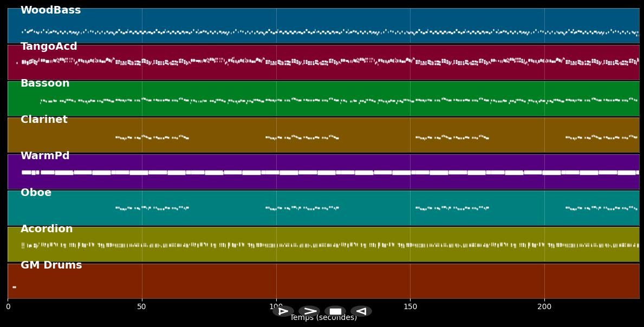Click the last Oboe note phrase
This screenshot has width=644, height=327.
pos(601,208)
